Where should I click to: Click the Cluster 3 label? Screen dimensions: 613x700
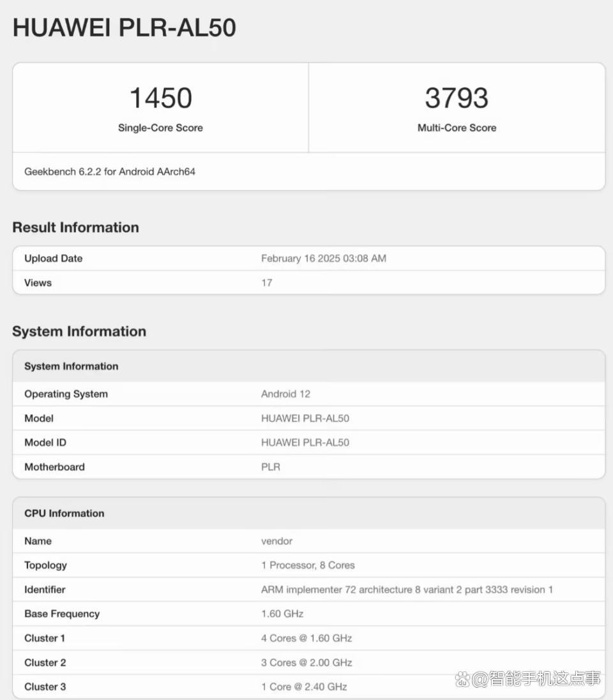tap(45, 687)
